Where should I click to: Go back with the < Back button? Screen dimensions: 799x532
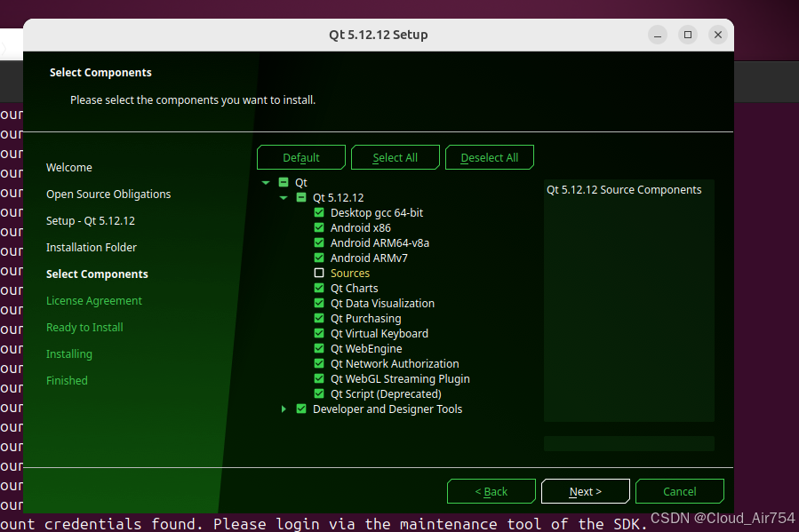click(491, 491)
